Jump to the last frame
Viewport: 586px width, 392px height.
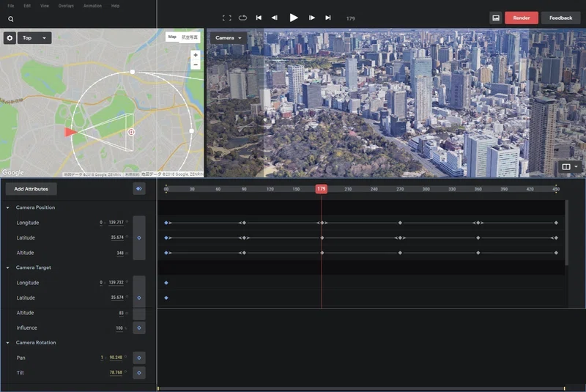[x=327, y=18]
